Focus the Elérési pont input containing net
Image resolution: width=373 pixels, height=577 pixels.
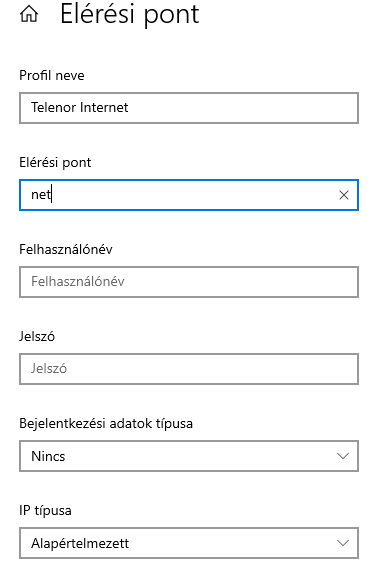(189, 195)
